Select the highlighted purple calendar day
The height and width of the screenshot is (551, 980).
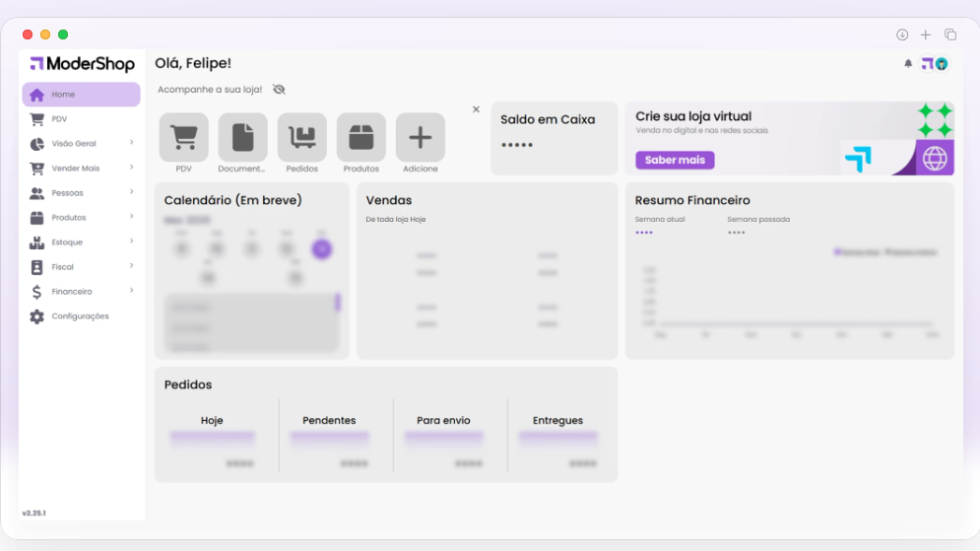click(321, 249)
